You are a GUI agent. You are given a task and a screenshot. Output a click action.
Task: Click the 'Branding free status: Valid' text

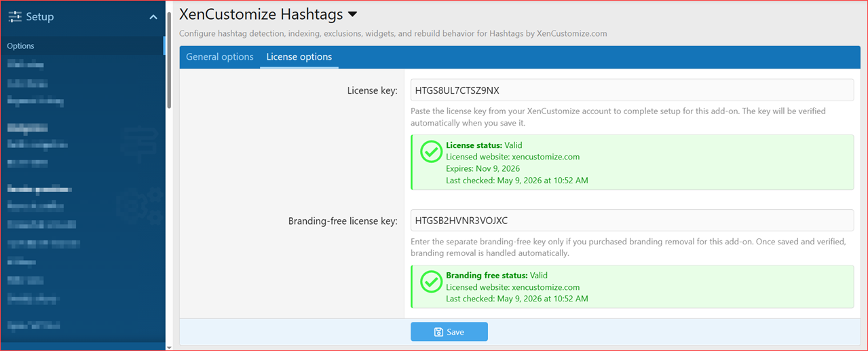[x=497, y=276]
